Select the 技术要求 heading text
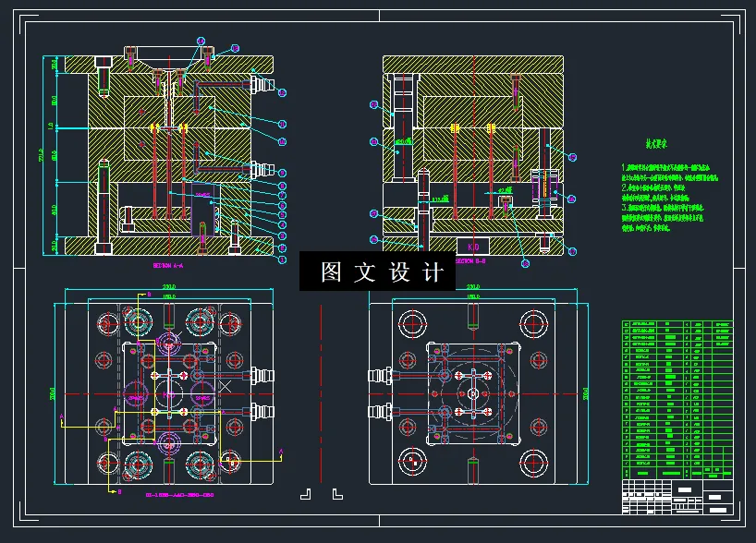The image size is (756, 543). coord(656,143)
